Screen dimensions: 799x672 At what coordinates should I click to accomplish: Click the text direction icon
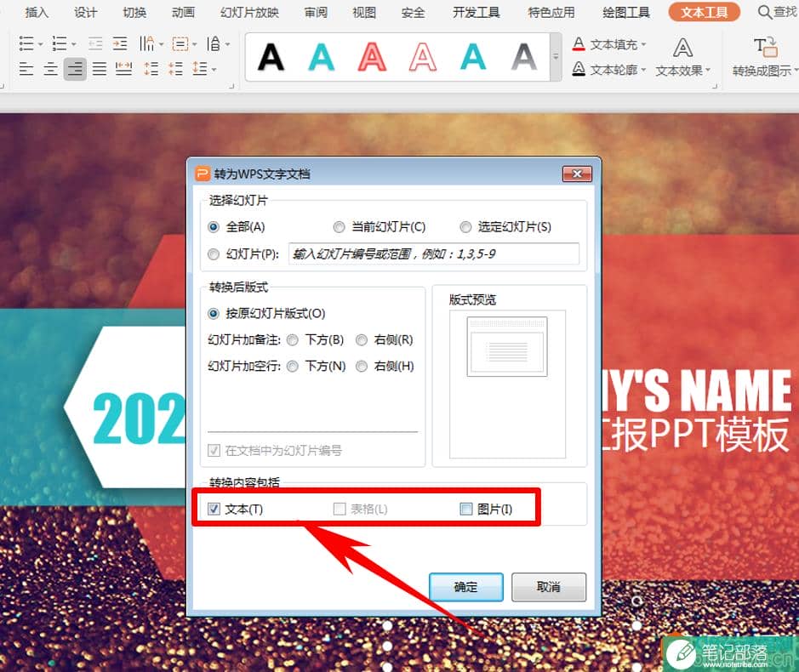click(147, 44)
